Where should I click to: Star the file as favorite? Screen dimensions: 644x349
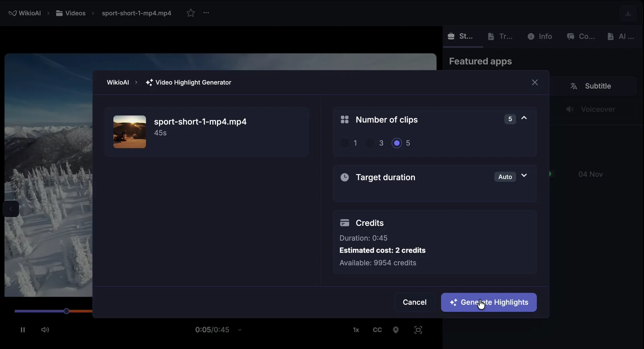click(191, 13)
